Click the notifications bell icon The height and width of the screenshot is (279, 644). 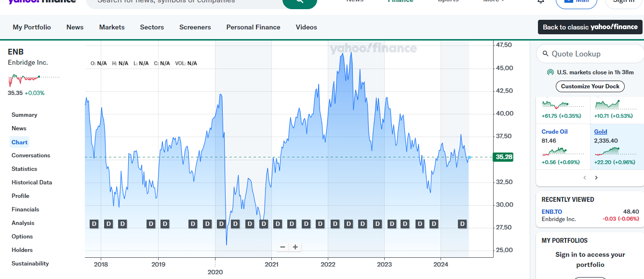pos(541,1)
